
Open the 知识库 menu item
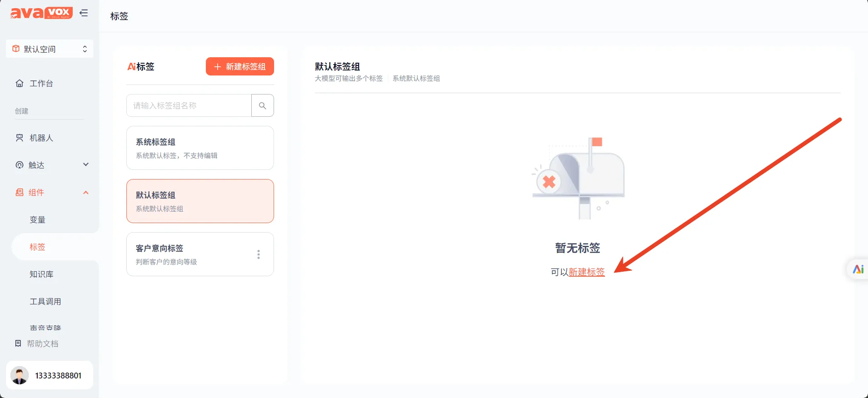pyautogui.click(x=41, y=274)
